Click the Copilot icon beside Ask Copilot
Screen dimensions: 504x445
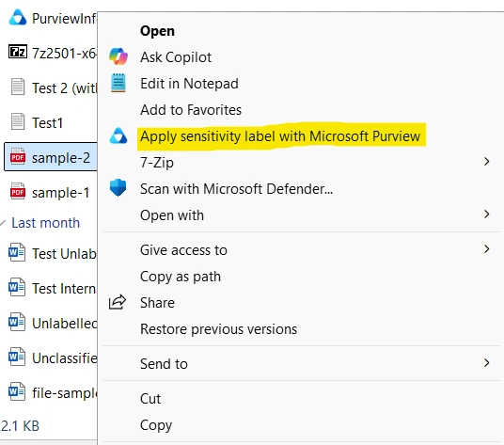pyautogui.click(x=118, y=56)
